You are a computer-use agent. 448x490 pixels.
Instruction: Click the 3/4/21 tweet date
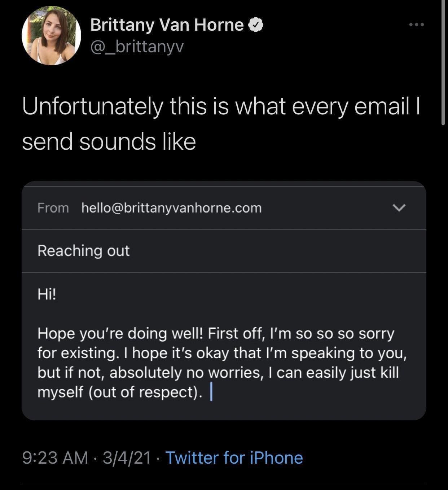[x=126, y=458]
